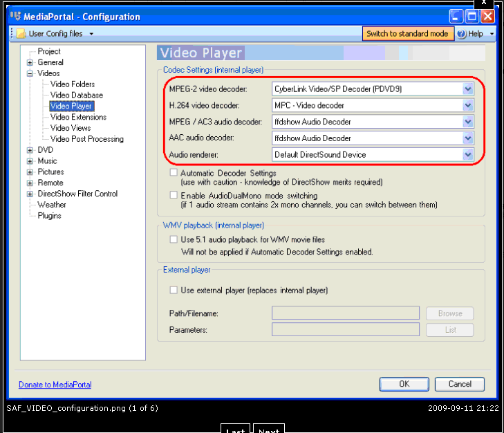This screenshot has height=433, width=504.
Task: Expand the DVD tree node
Action: tap(30, 150)
